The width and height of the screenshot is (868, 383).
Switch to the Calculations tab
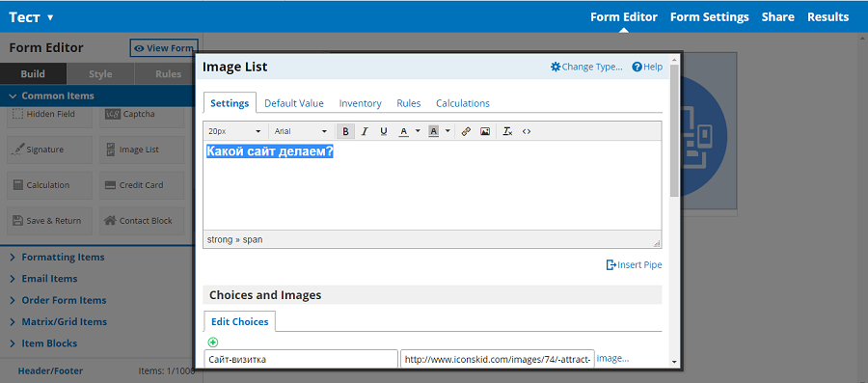[463, 103]
